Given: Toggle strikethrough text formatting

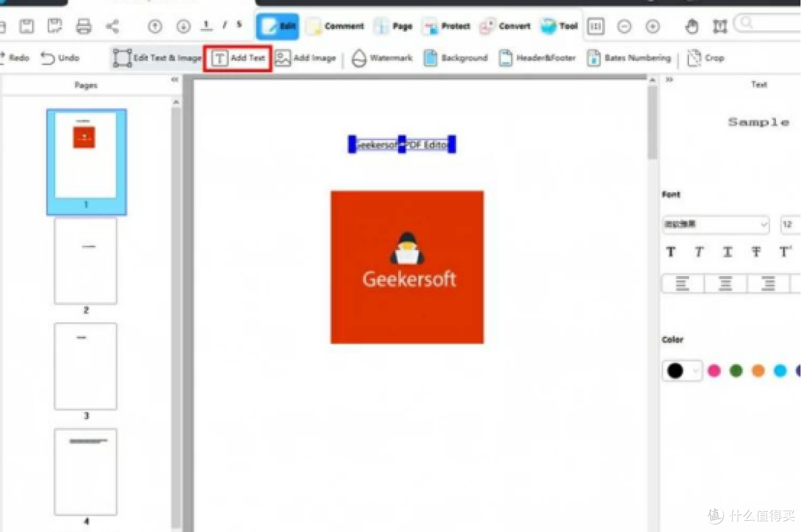Looking at the screenshot, I should (x=756, y=252).
